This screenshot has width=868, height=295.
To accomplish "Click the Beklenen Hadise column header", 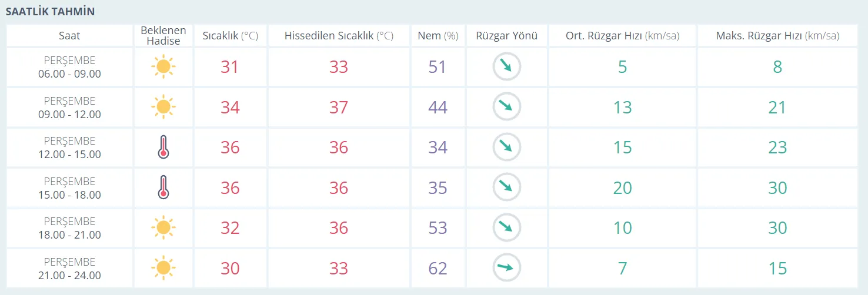I will pos(163,35).
